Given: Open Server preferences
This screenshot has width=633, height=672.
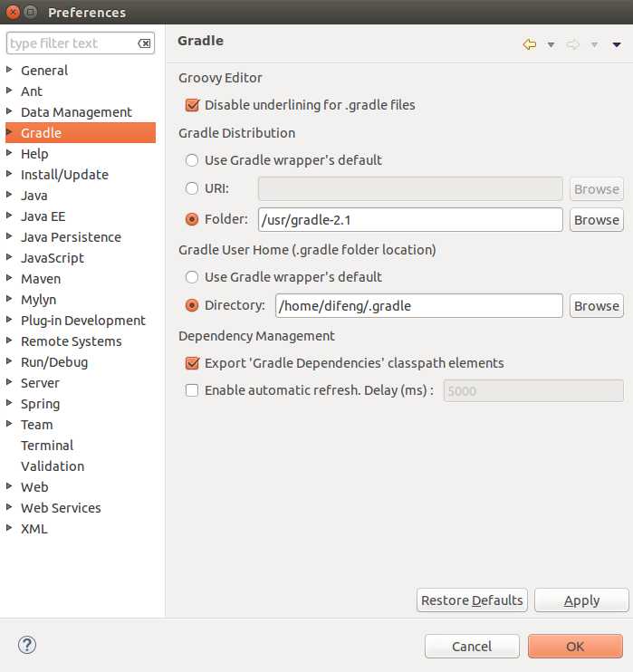Looking at the screenshot, I should pos(40,383).
